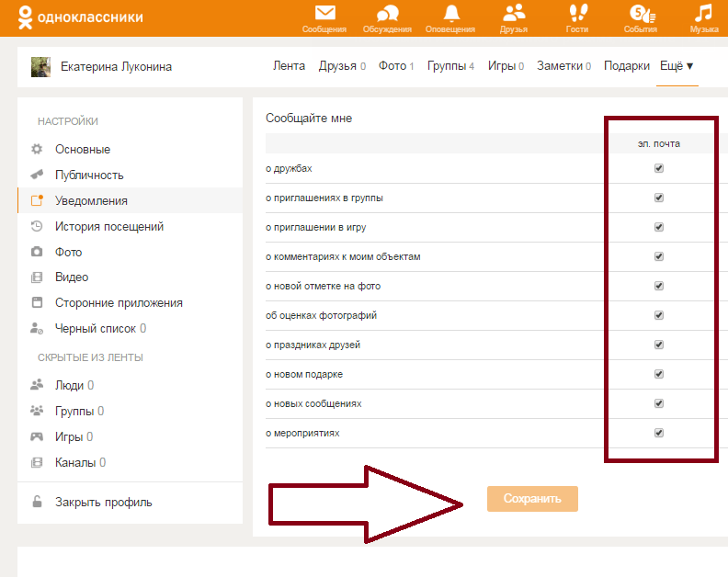Click the group icon beside Группы in sidebar

point(37,411)
